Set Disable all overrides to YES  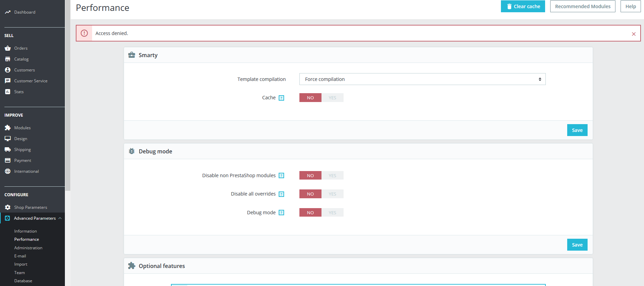[x=332, y=194]
